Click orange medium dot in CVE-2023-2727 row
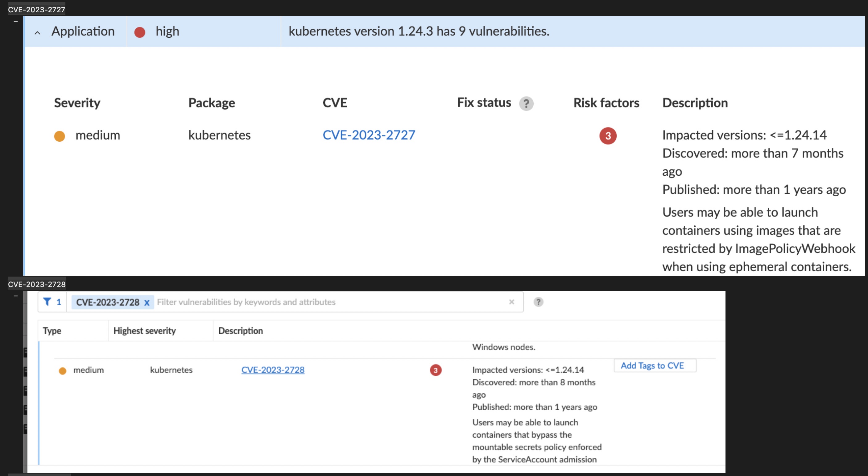This screenshot has width=868, height=476. click(x=60, y=136)
